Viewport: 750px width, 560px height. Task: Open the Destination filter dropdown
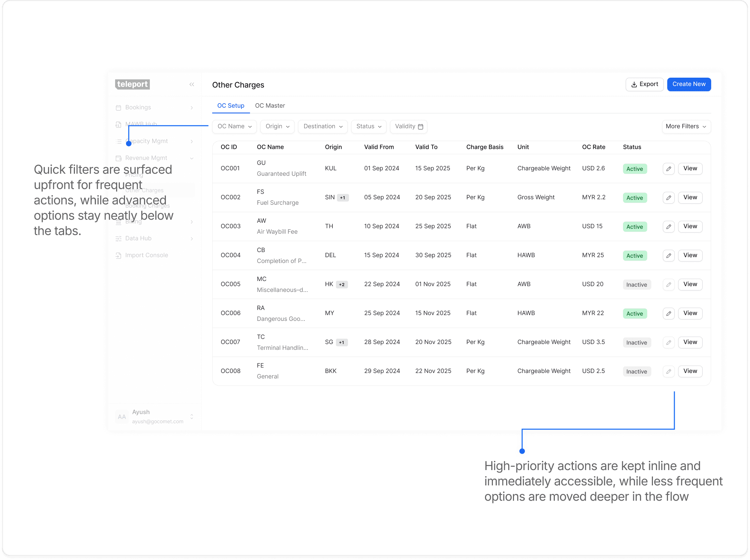tap(323, 126)
